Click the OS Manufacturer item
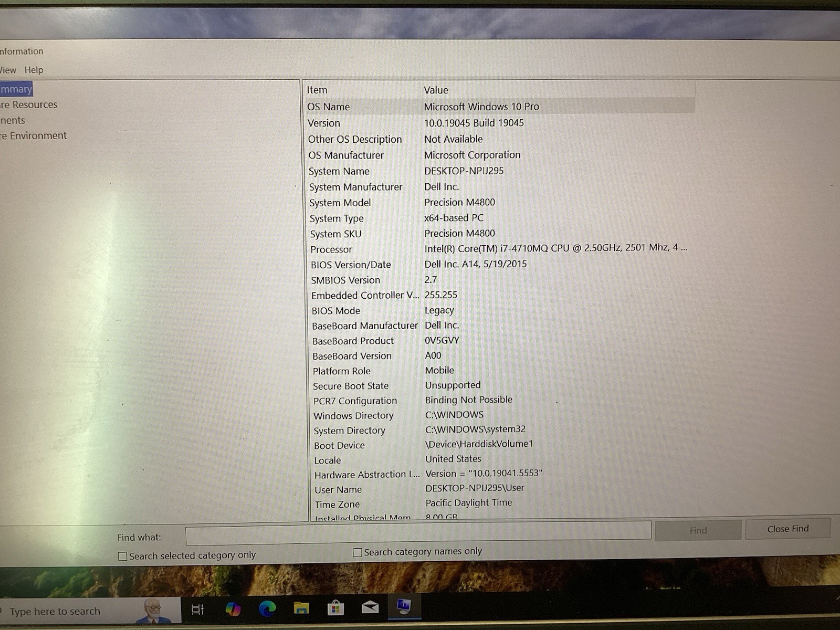The height and width of the screenshot is (630, 840). point(346,155)
